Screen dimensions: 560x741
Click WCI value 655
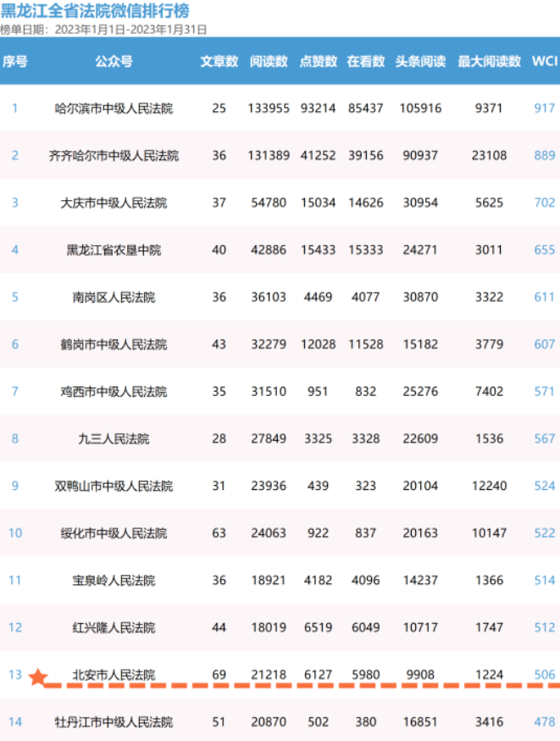coord(545,250)
